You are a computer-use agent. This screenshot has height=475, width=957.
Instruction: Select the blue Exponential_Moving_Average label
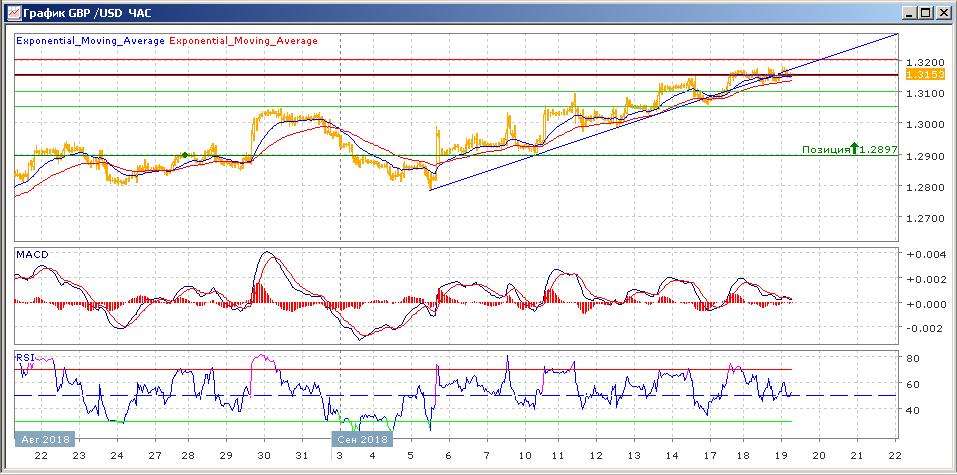tap(90, 41)
